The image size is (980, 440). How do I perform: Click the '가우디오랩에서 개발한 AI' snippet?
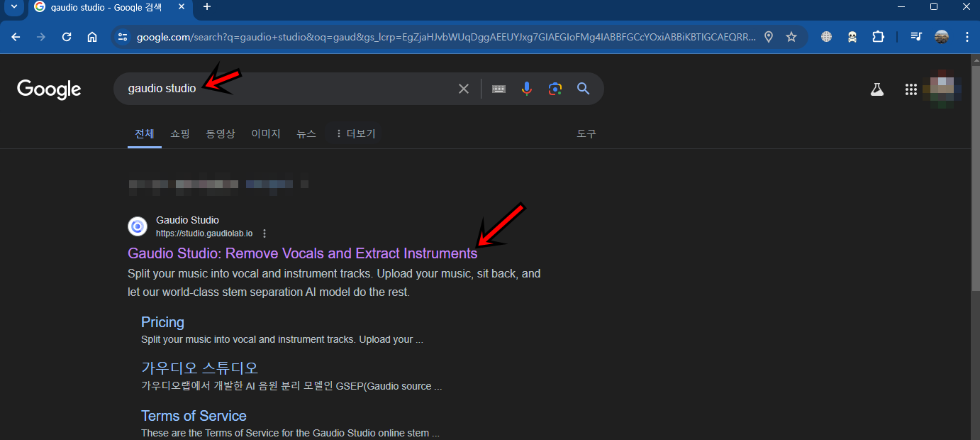point(291,386)
